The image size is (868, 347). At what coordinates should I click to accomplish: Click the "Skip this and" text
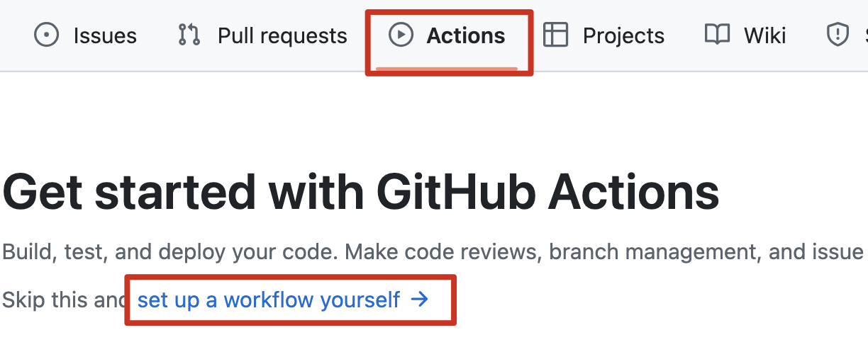[62, 300]
